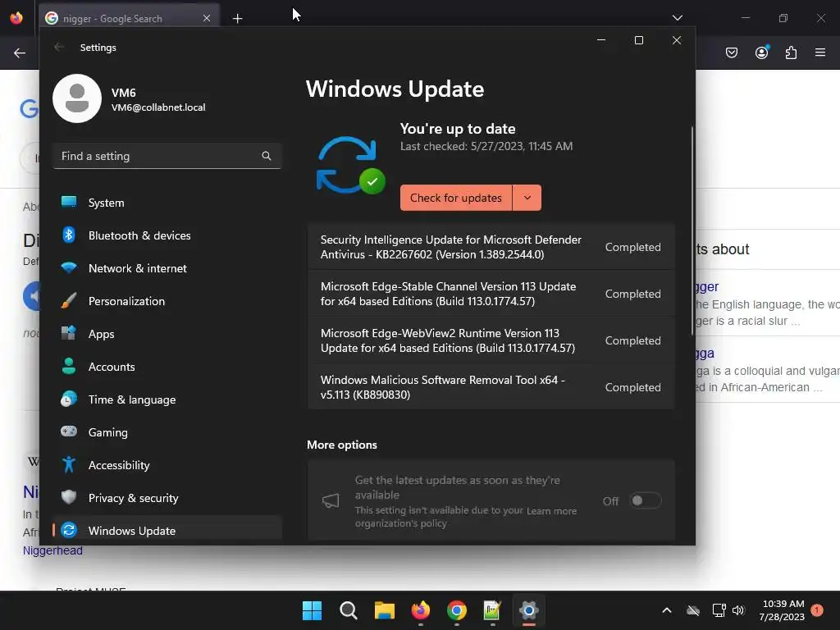This screenshot has width=840, height=630.
Task: Click the Firefox back navigation arrow
Action: [20, 53]
